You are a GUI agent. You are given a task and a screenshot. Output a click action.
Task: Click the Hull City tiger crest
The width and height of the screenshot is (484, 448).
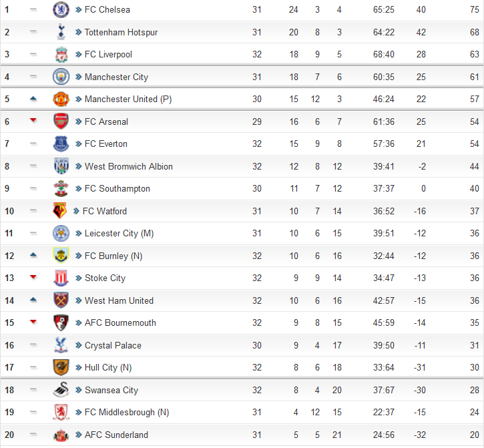pos(61,367)
